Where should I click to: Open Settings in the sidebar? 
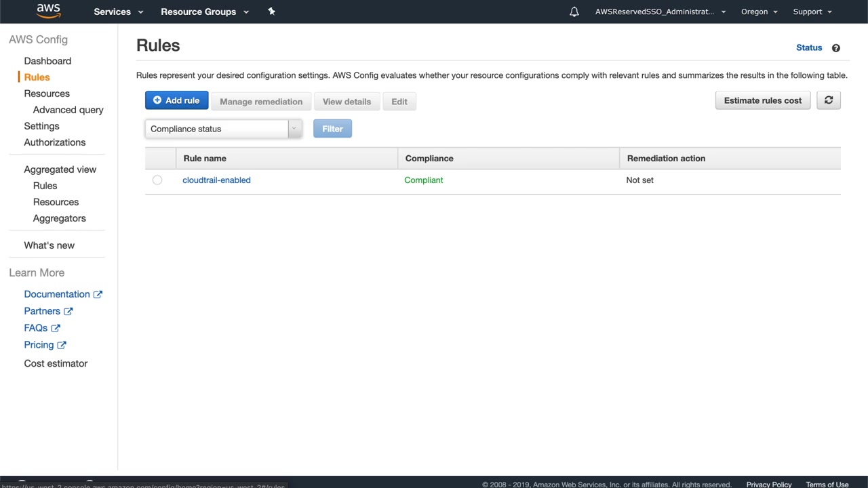click(41, 126)
